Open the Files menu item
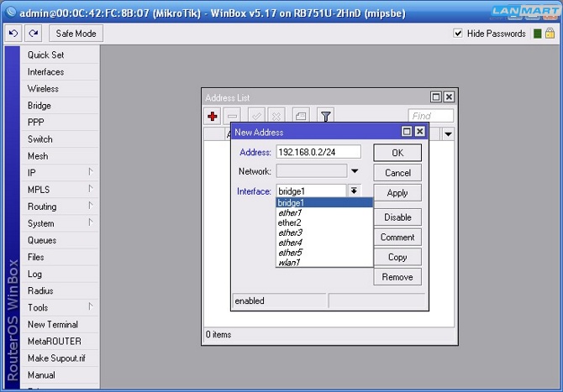Screen dimensions: 563x392 point(60,257)
